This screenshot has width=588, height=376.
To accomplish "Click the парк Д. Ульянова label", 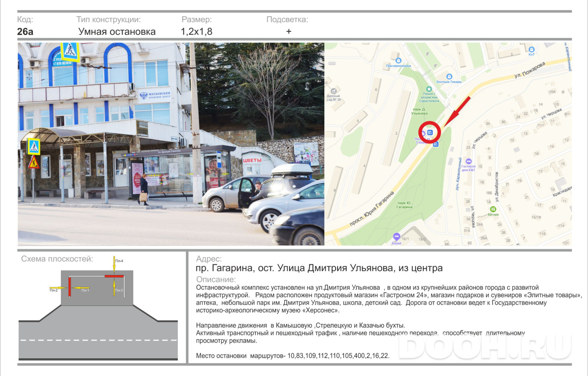I will pyautogui.click(x=419, y=111).
